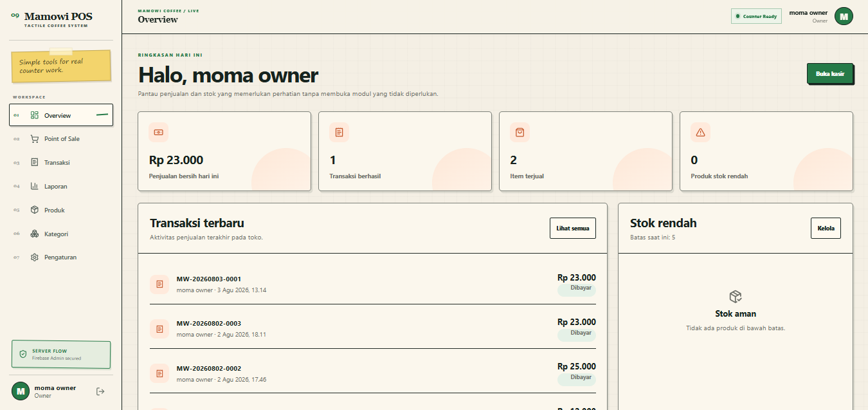Open the Laporan menu item
This screenshot has width=868, height=410.
coord(61,187)
